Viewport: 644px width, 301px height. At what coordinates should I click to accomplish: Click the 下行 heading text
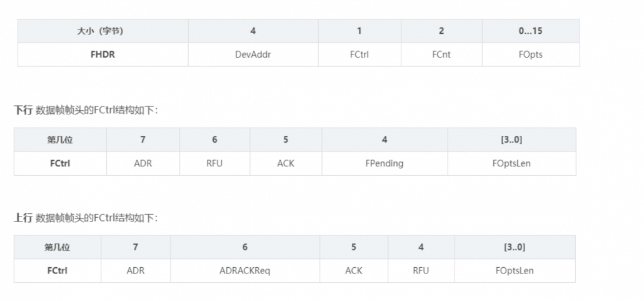click(23, 110)
